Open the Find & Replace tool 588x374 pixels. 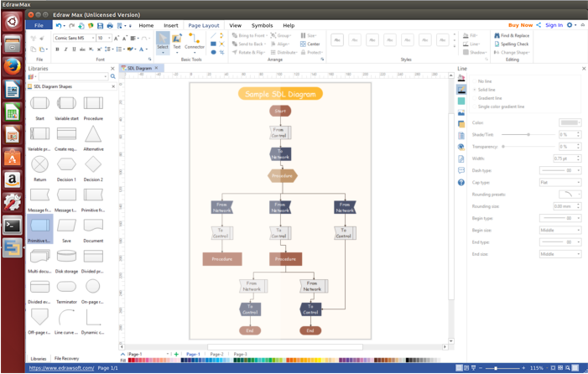coord(512,36)
